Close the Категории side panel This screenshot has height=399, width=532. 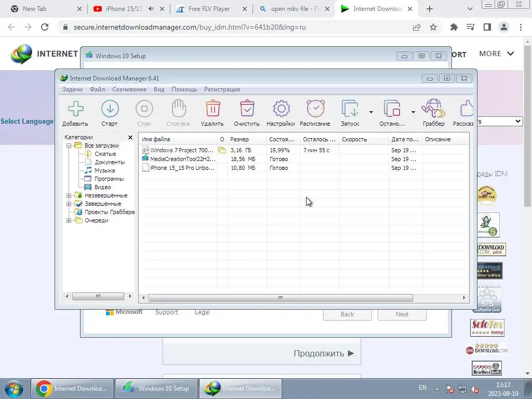[130, 137]
